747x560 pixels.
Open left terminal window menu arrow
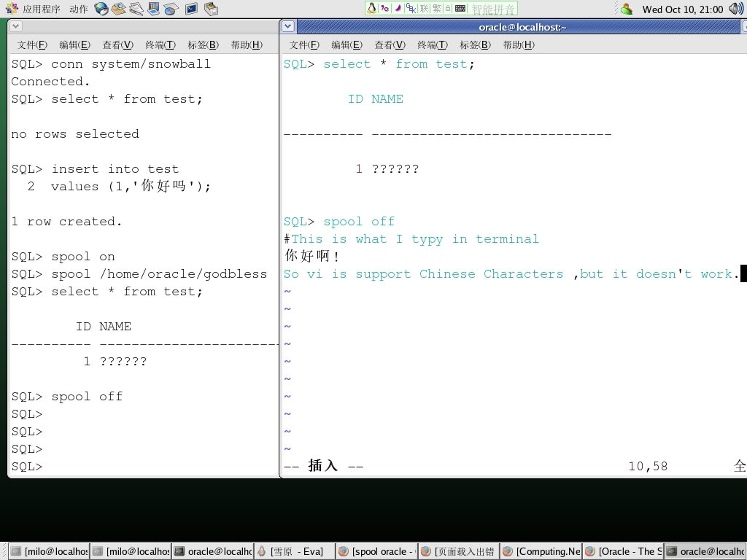pos(16,26)
